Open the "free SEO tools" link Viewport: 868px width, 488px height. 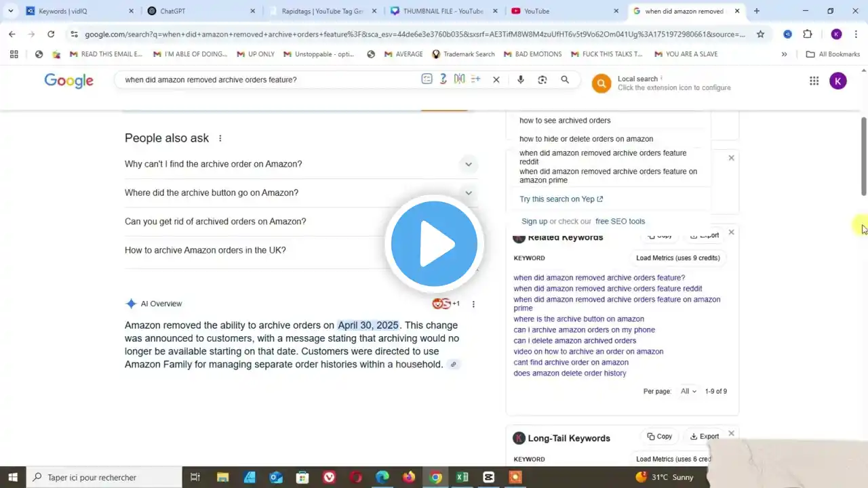(x=620, y=222)
